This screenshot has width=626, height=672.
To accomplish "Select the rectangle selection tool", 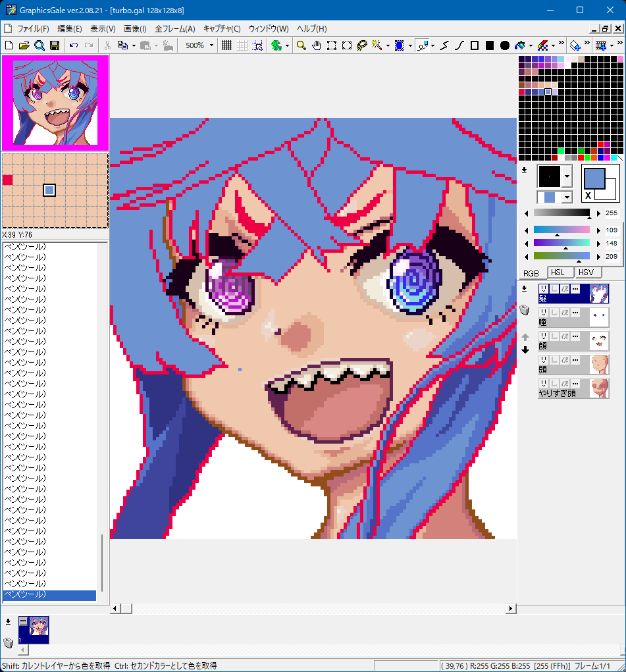I will [x=331, y=45].
